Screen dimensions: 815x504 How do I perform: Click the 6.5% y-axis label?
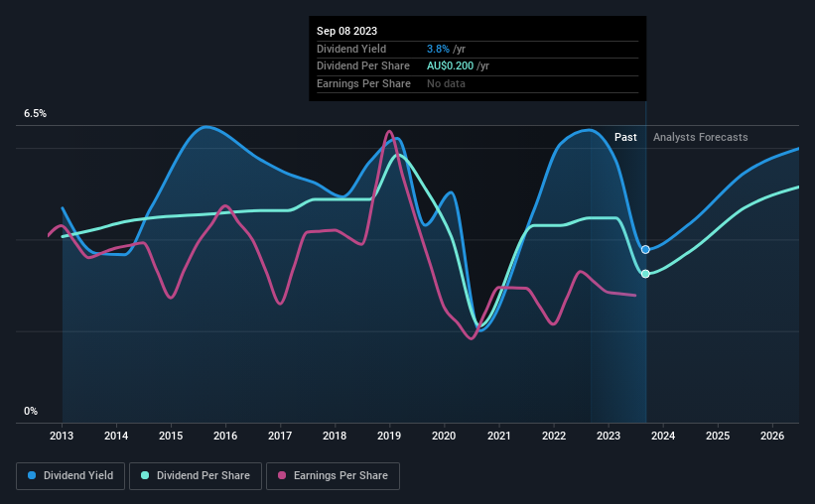[x=36, y=114]
